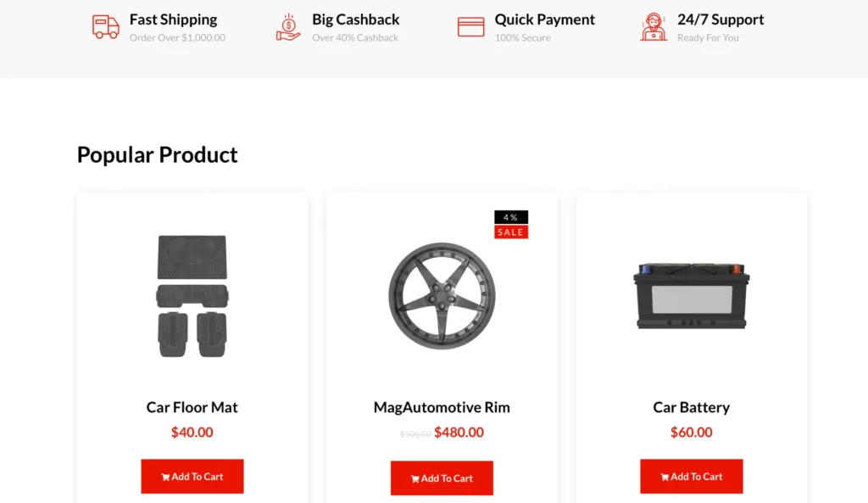
Task: Open the MagAutomotive Rim wheel image
Action: coord(442,296)
